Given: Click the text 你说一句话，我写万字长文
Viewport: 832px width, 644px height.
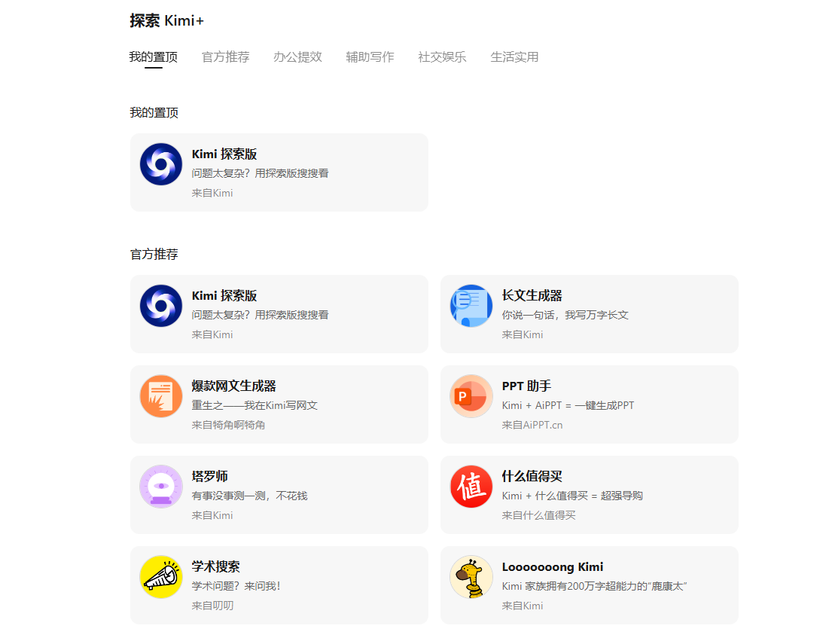Looking at the screenshot, I should 565,315.
